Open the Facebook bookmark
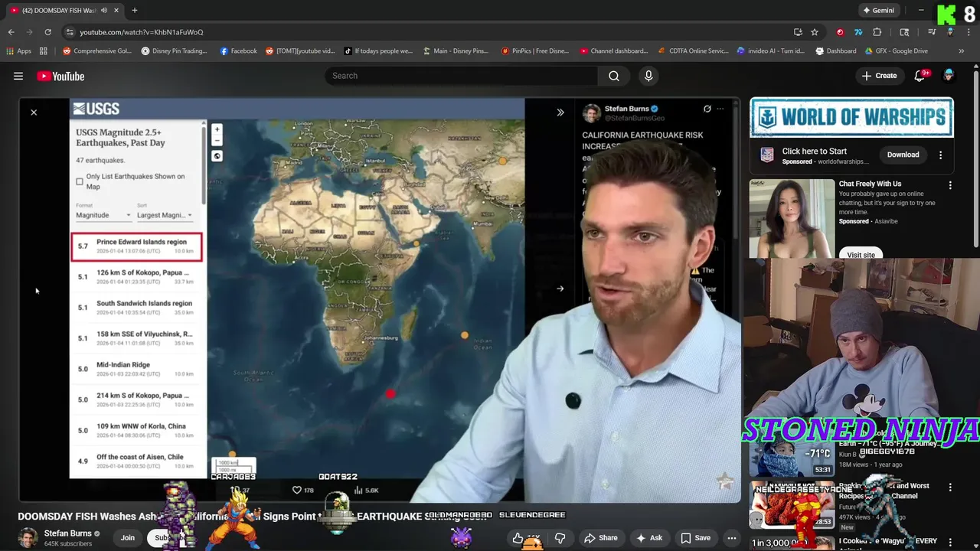This screenshot has height=551, width=980. [238, 51]
